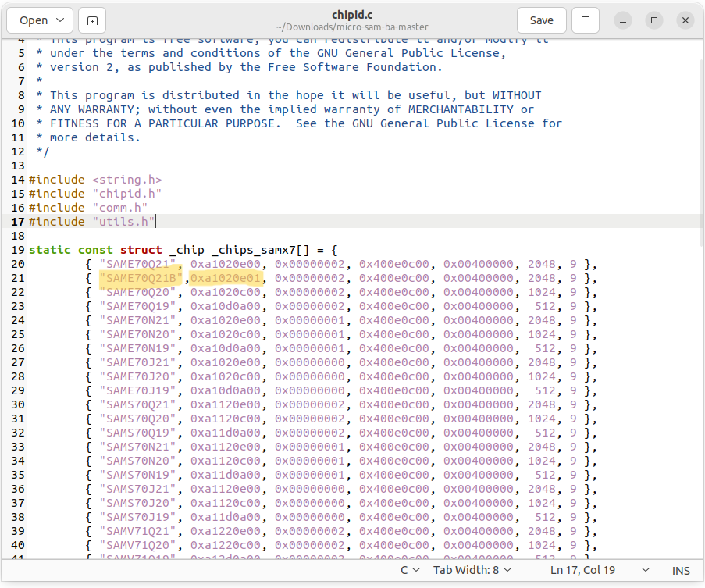Click <string.h> include on line 14

click(126, 180)
